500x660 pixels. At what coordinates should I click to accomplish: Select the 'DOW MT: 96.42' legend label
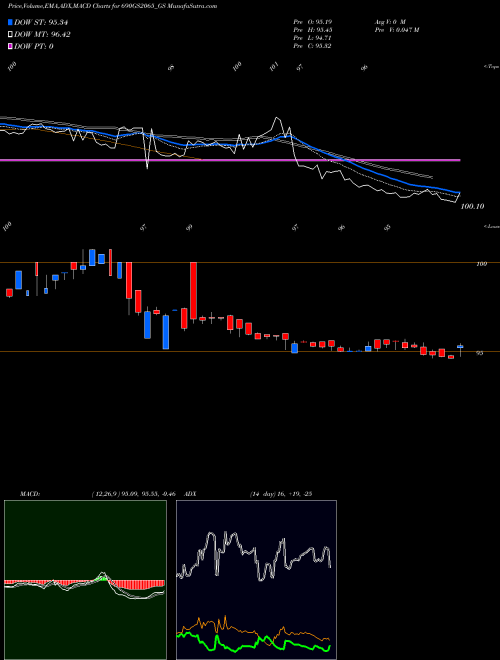[42, 35]
